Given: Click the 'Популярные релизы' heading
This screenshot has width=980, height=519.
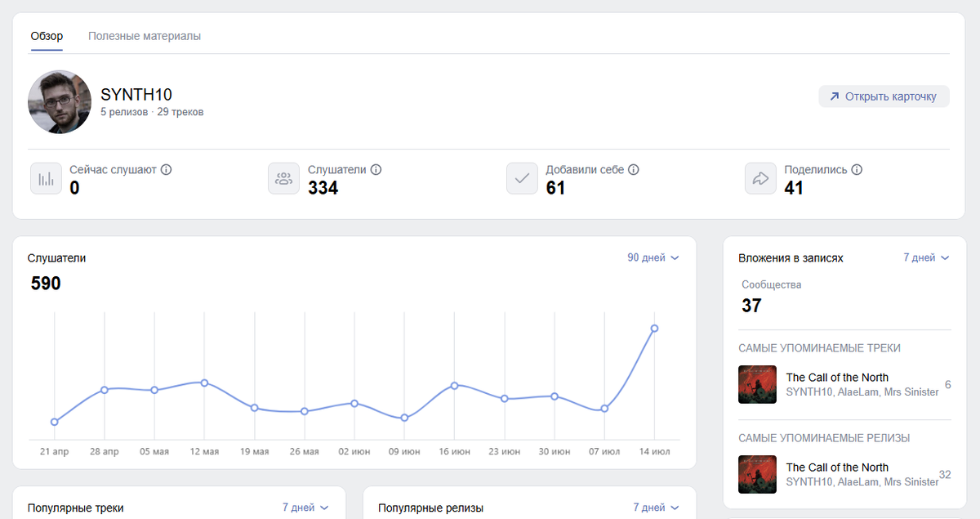Looking at the screenshot, I should pyautogui.click(x=431, y=508).
